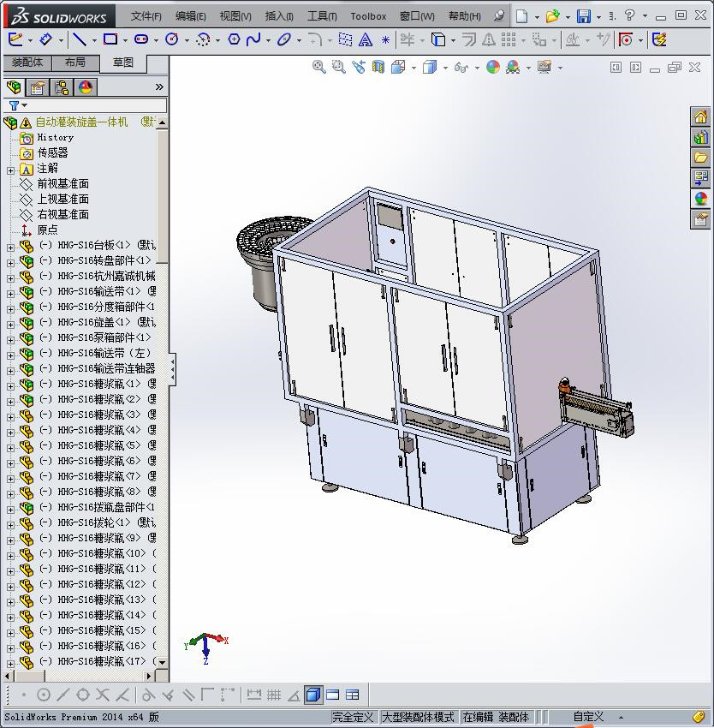Open the PropertyManager tab
The width and height of the screenshot is (714, 728).
click(37, 87)
